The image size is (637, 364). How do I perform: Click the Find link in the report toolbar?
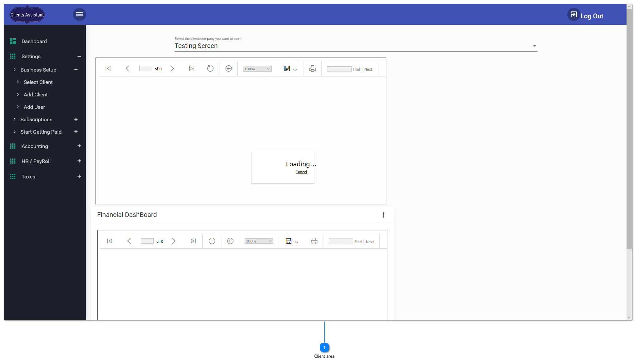point(356,69)
